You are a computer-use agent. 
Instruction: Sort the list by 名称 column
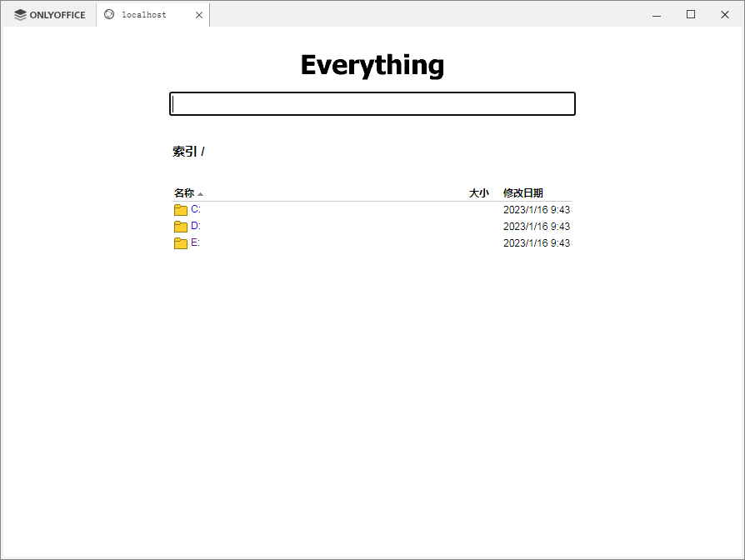click(x=184, y=192)
